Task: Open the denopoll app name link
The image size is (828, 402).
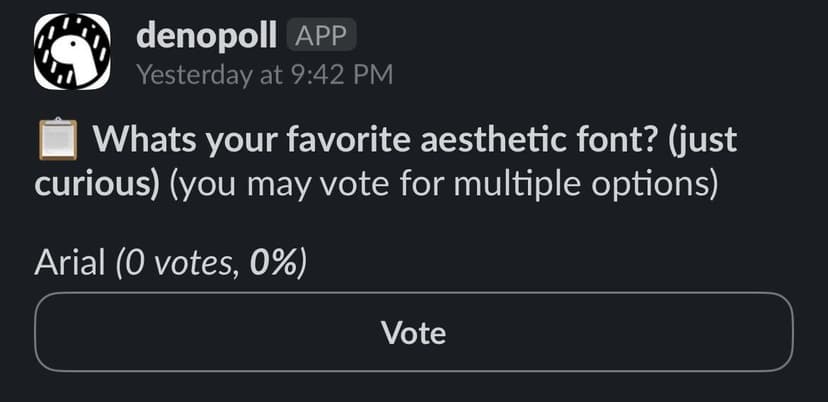Action: pos(206,36)
